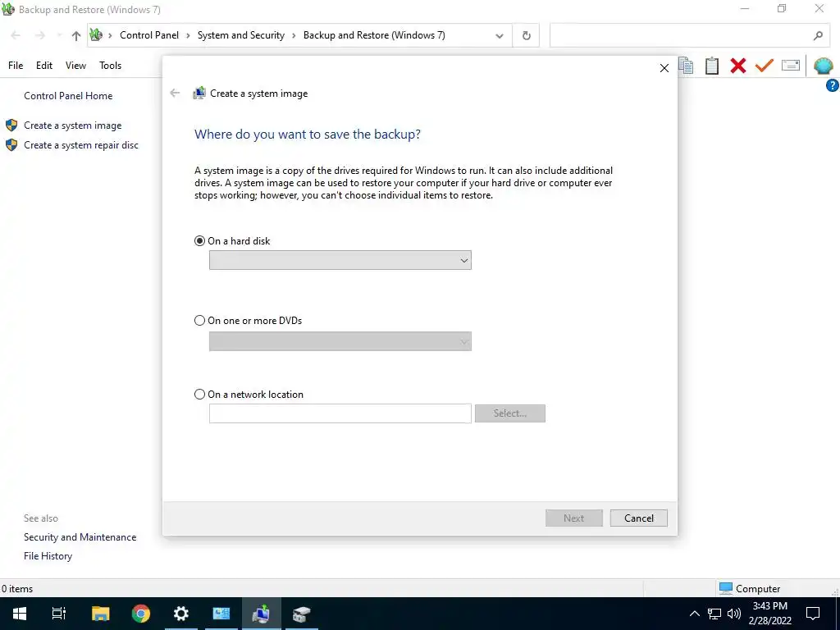The width and height of the screenshot is (840, 630).
Task: Open the File History link
Action: click(x=48, y=556)
